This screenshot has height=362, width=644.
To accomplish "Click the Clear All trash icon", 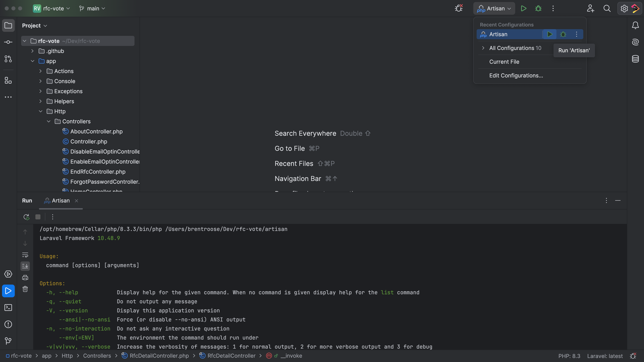I will pos(25,289).
